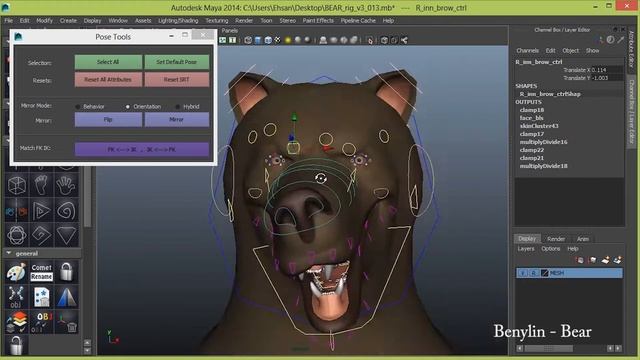Open the Options menu in Layer Editor
Viewport: 640px width, 360px height.
tap(551, 249)
